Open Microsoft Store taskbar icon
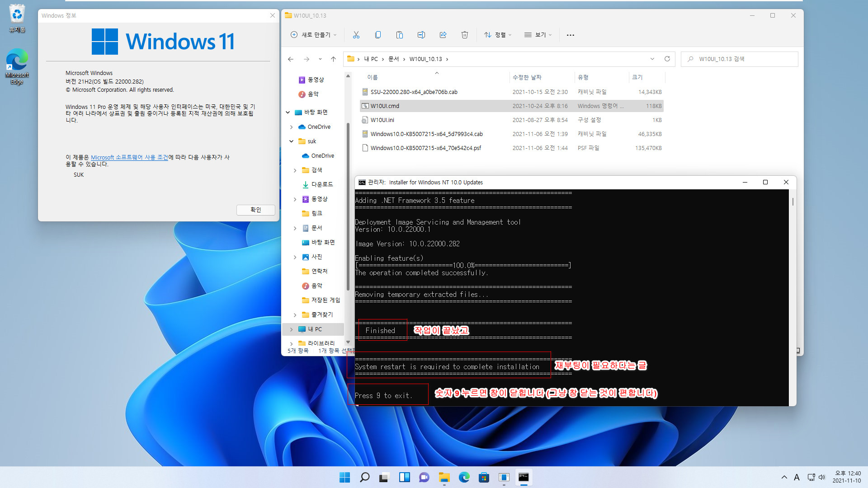 [x=484, y=477]
